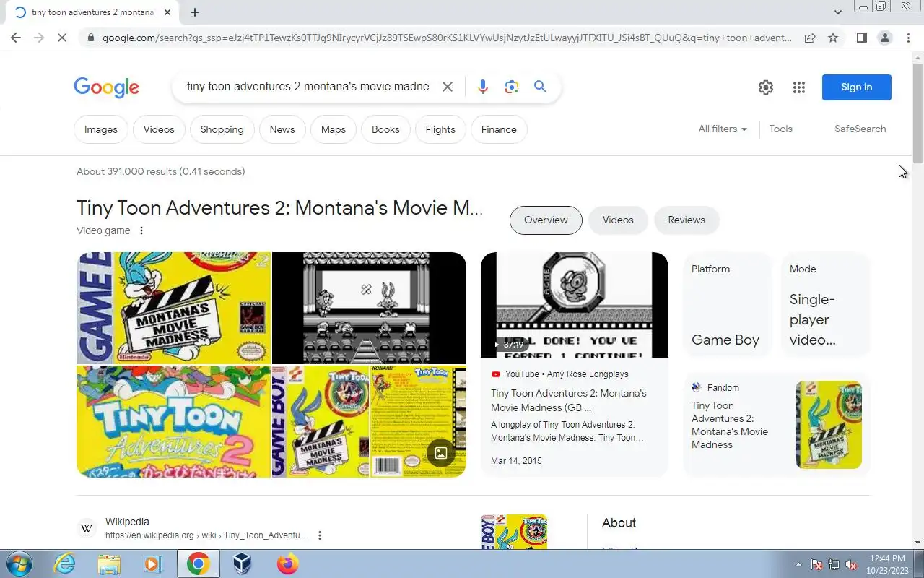The height and width of the screenshot is (578, 924).
Task: Stop loading the page
Action: click(62, 38)
